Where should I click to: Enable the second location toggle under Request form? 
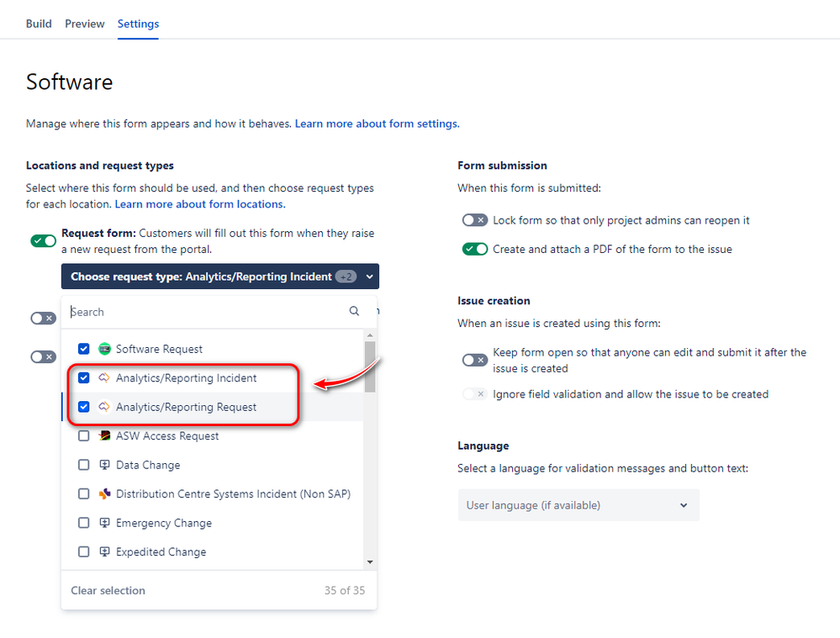click(x=44, y=319)
